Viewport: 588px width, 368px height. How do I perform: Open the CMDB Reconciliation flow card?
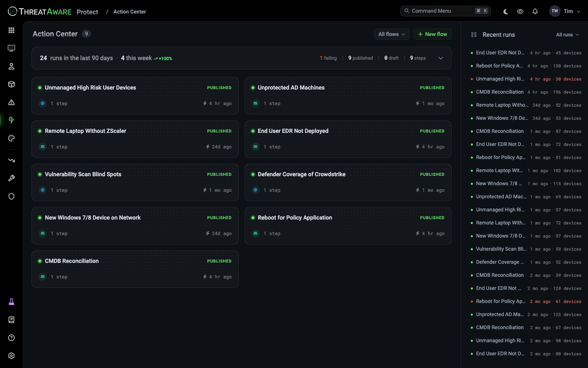tap(135, 269)
